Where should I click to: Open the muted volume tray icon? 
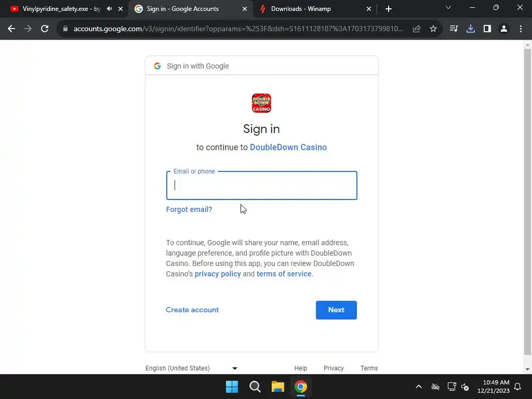[x=465, y=387]
